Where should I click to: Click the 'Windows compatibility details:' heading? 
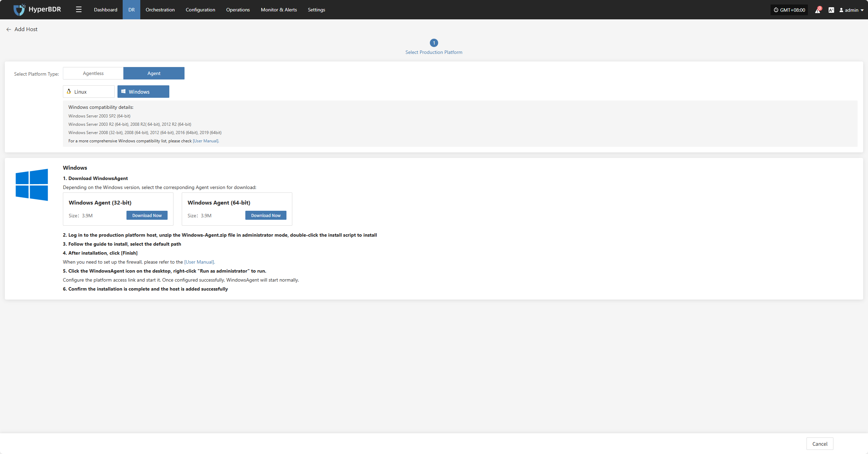pyautogui.click(x=101, y=107)
